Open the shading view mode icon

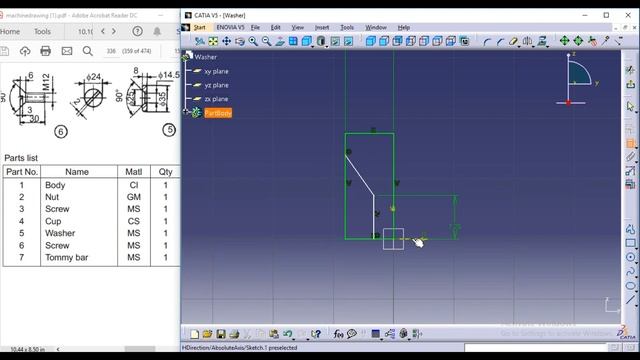[321, 41]
